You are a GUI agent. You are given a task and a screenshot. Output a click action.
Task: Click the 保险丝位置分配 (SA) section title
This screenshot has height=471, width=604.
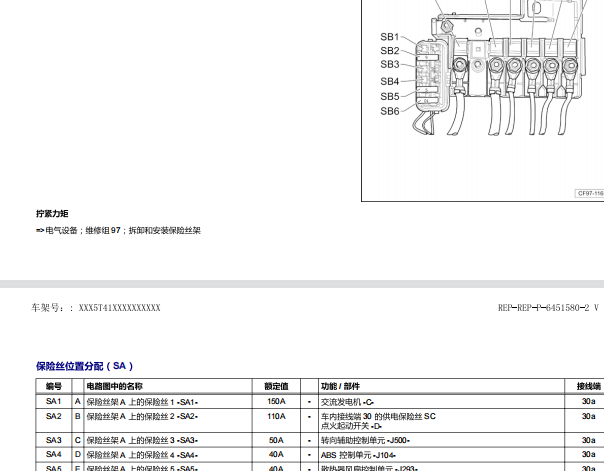point(84,366)
